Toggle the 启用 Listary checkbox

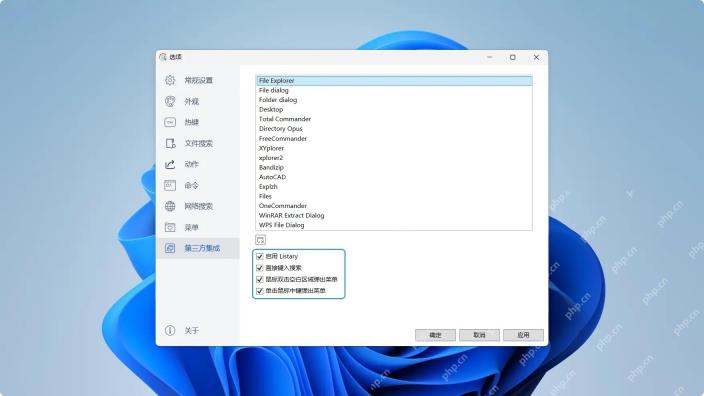(x=260, y=256)
